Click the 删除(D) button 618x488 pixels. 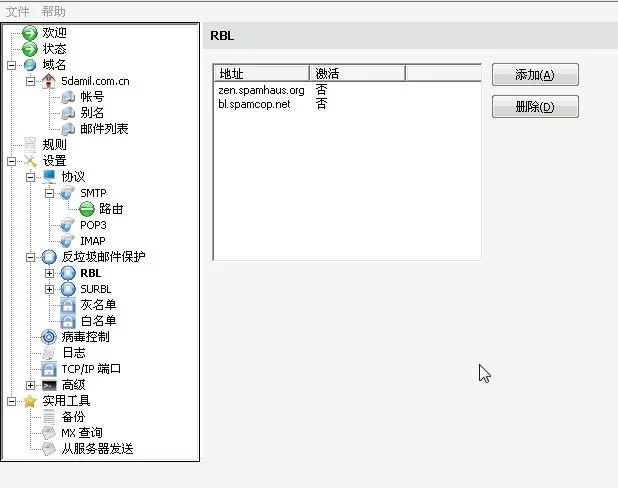[x=535, y=106]
